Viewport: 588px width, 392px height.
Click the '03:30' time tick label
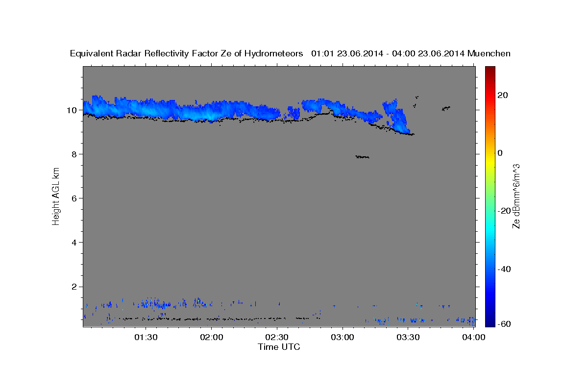tap(408, 337)
